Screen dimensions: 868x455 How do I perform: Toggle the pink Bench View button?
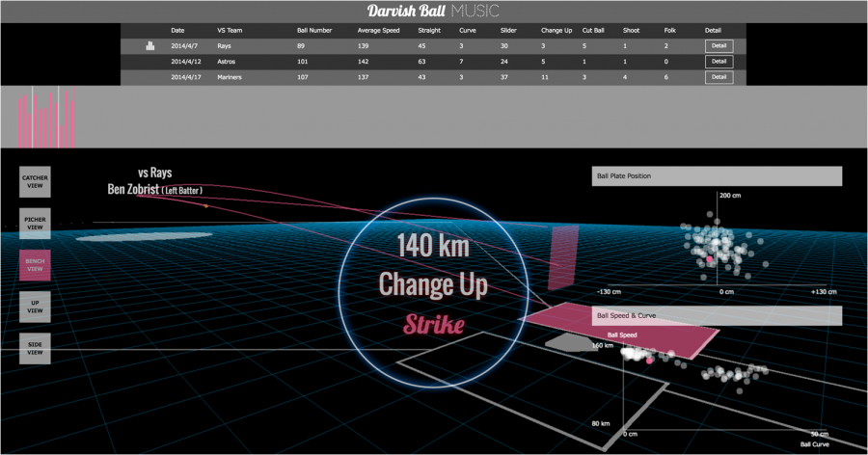coord(35,265)
